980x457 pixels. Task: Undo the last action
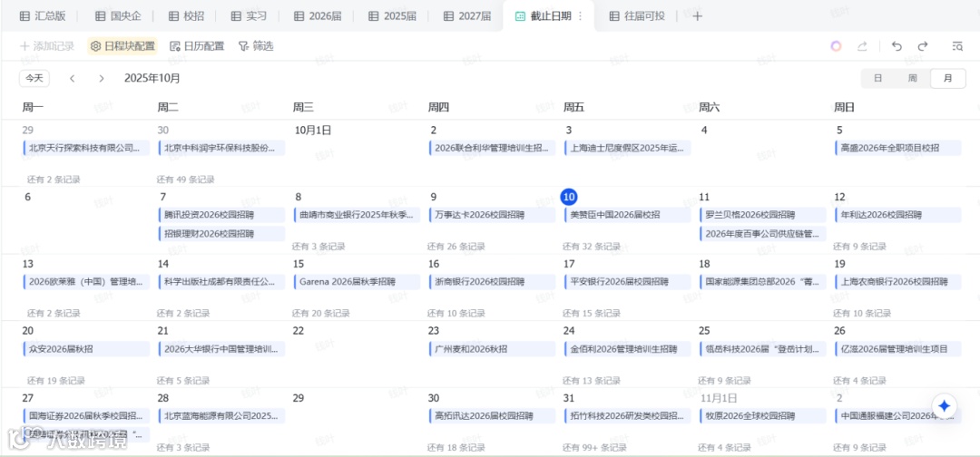[x=897, y=46]
